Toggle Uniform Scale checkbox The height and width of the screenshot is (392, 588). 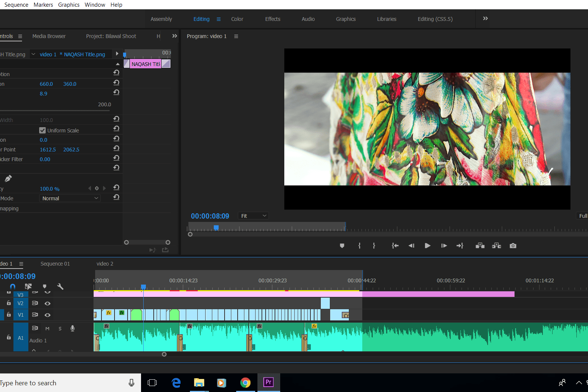point(43,130)
